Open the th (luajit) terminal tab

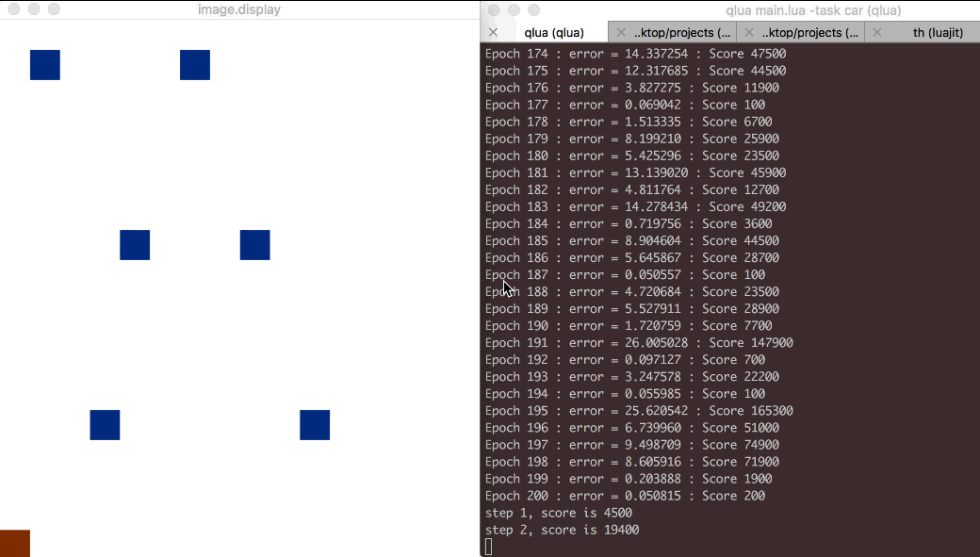click(x=937, y=32)
